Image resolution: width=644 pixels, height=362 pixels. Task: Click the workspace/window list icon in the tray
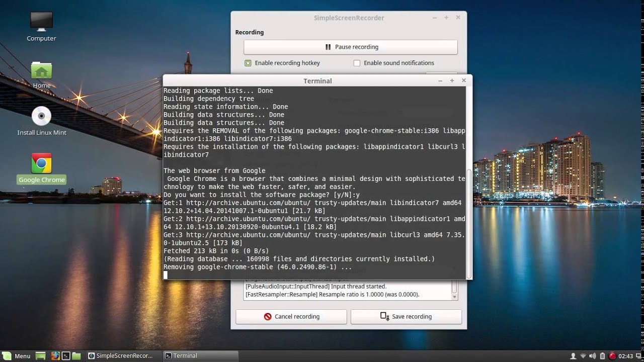[639, 356]
